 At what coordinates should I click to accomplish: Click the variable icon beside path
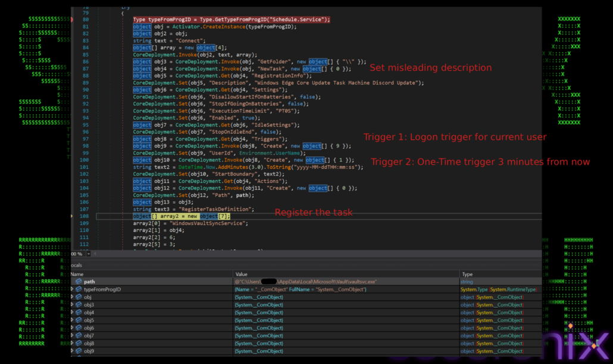click(79, 281)
